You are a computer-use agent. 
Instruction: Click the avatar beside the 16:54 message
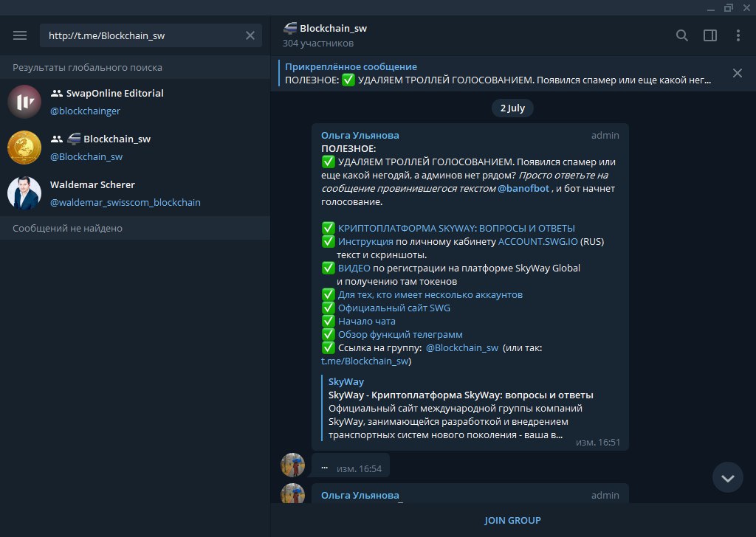[x=292, y=465]
